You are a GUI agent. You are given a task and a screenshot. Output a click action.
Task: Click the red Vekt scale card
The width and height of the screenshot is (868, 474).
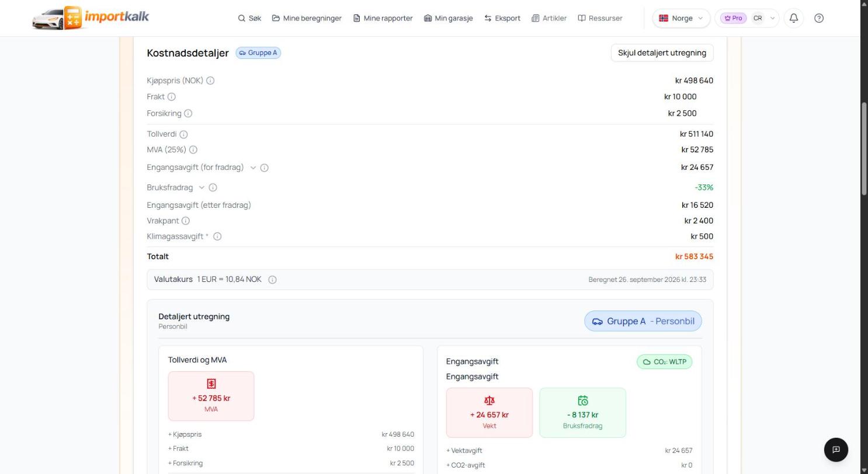489,413
